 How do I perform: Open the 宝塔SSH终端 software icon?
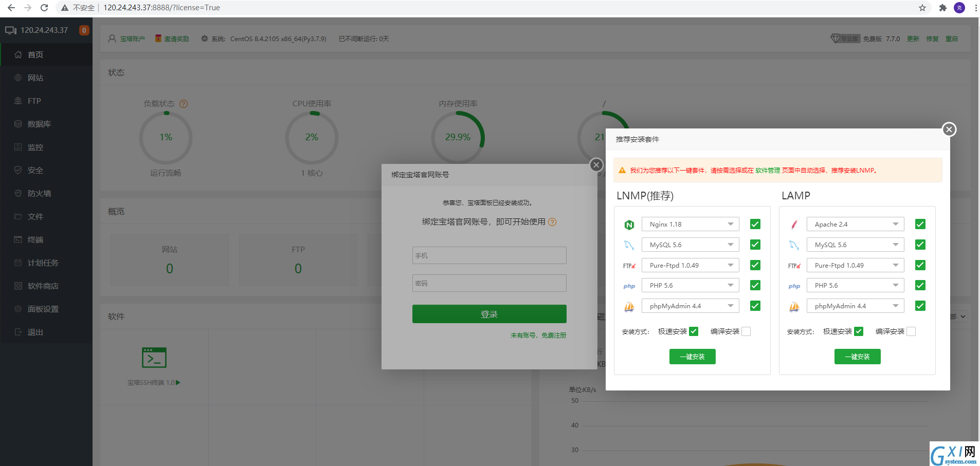[x=154, y=358]
